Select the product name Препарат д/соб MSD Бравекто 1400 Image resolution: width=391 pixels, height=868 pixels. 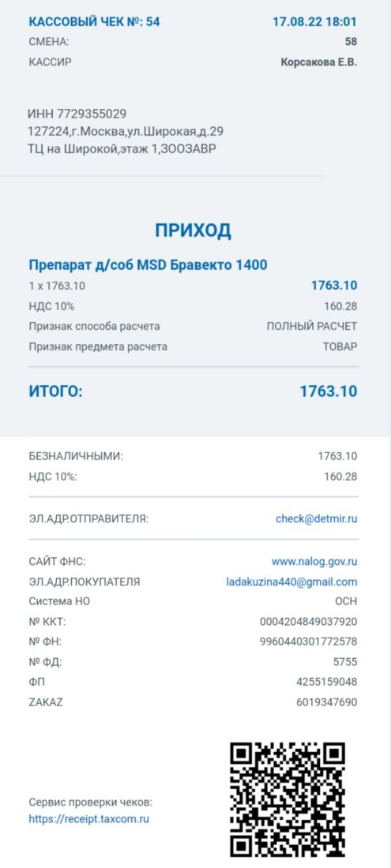[x=148, y=264]
